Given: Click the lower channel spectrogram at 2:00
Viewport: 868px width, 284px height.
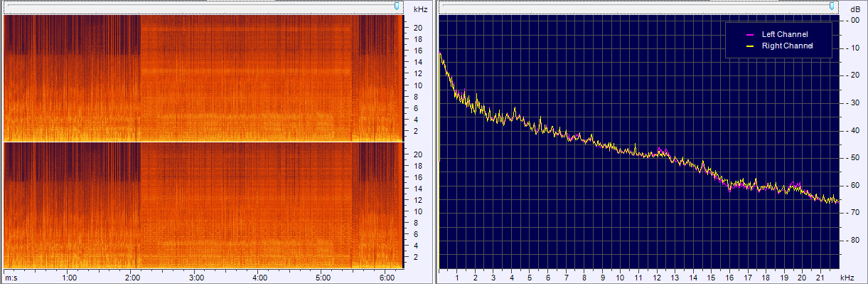Looking at the screenshot, I should click(x=133, y=206).
